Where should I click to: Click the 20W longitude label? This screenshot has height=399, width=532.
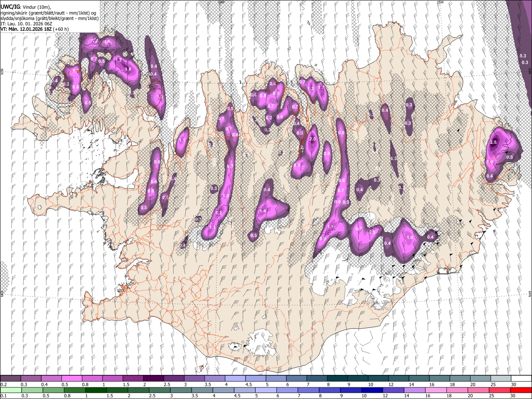click(x=221, y=2)
